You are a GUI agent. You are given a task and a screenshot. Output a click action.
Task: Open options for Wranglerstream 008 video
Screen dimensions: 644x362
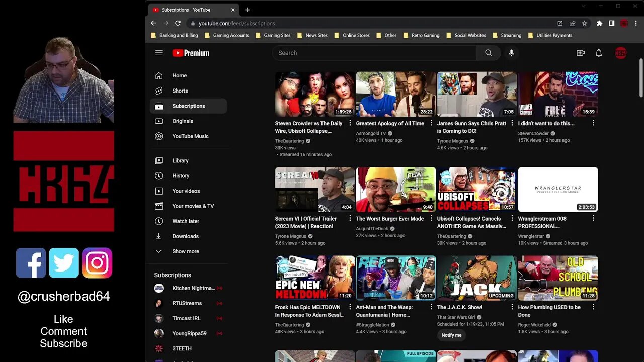point(593,219)
